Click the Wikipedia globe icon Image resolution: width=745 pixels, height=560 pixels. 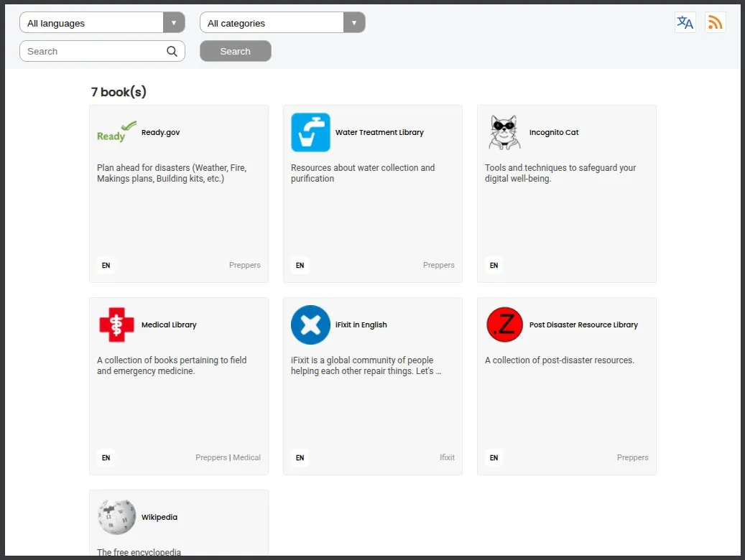pyautogui.click(x=116, y=517)
